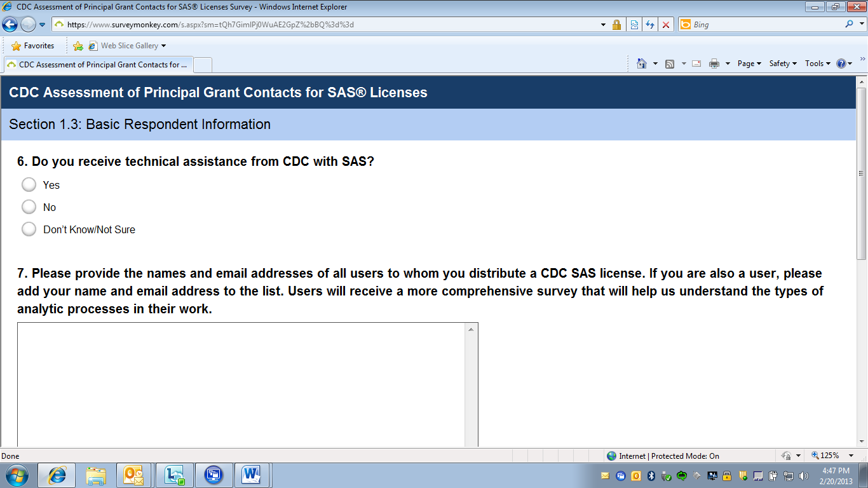Expand the Print options dropdown arrow

pos(728,64)
